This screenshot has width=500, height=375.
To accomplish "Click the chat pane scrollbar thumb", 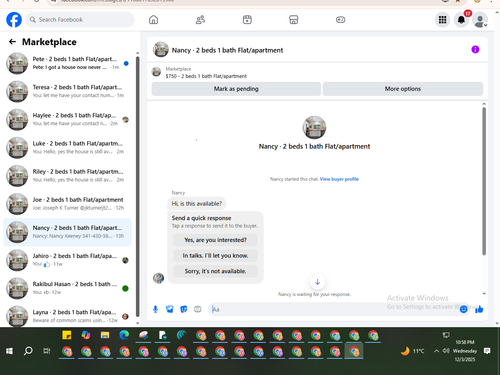I will coord(484,181).
